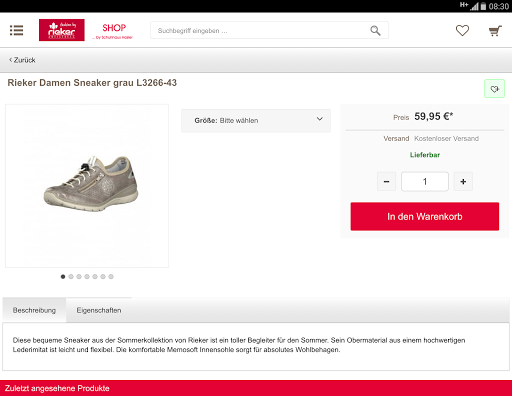Select the fourth image carousel dot
This screenshot has height=396, width=512.
tap(87, 277)
